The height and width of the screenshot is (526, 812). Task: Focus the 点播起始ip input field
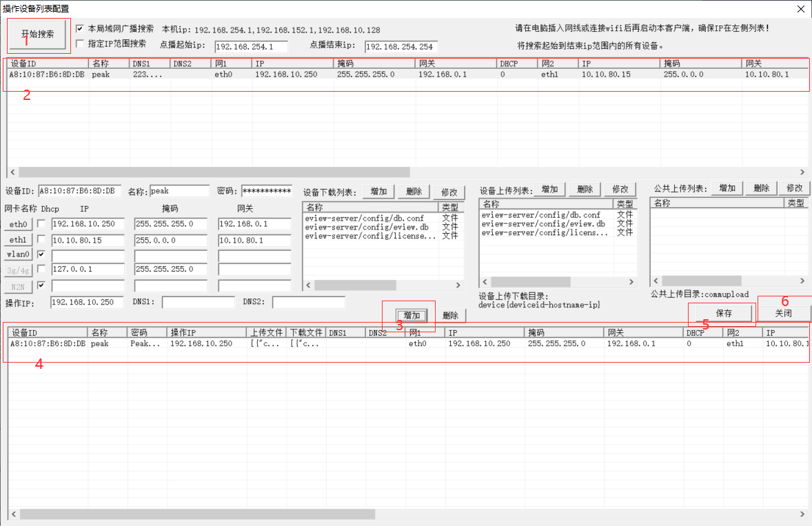[x=251, y=47]
